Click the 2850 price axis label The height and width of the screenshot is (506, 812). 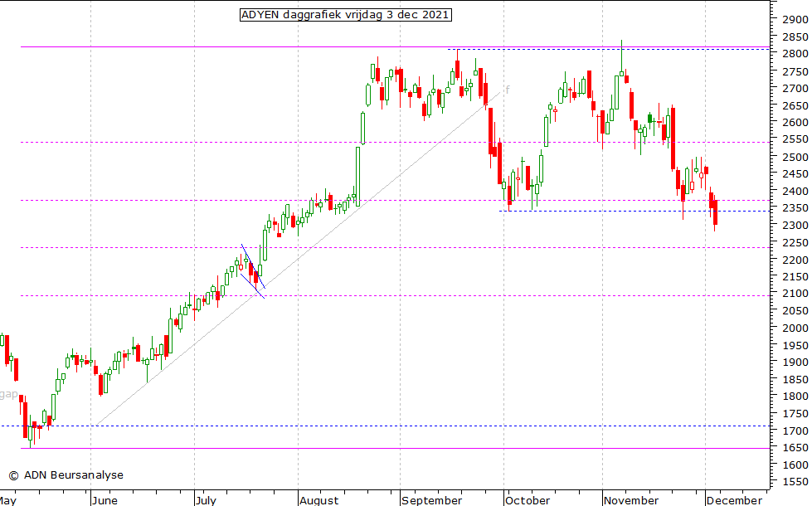click(795, 36)
